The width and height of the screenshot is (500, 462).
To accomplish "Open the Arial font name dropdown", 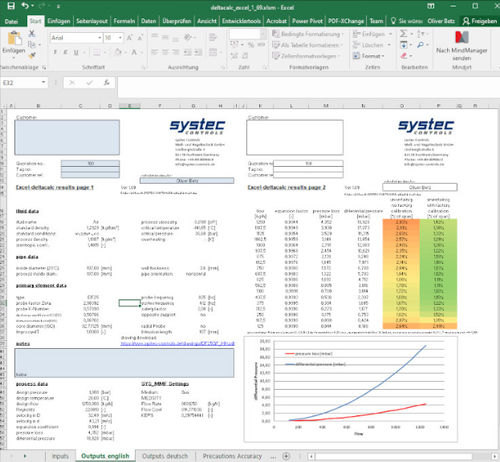I will [100, 38].
